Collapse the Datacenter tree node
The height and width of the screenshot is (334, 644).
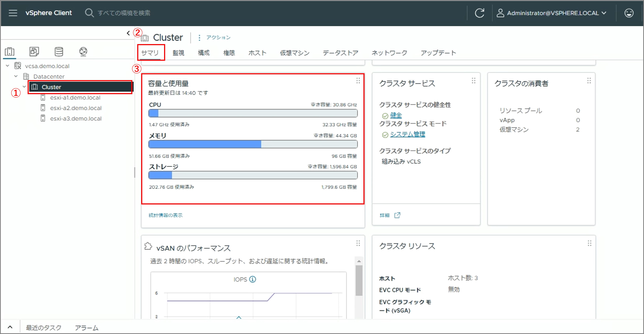[16, 76]
